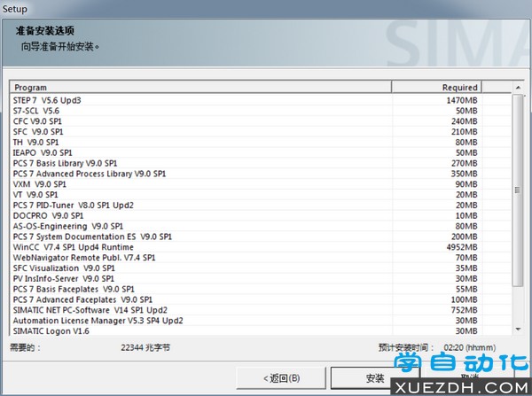Viewport: 532px width, 396px height.
Task: Click the scrollbar up arrow in program list
Action: (518, 88)
